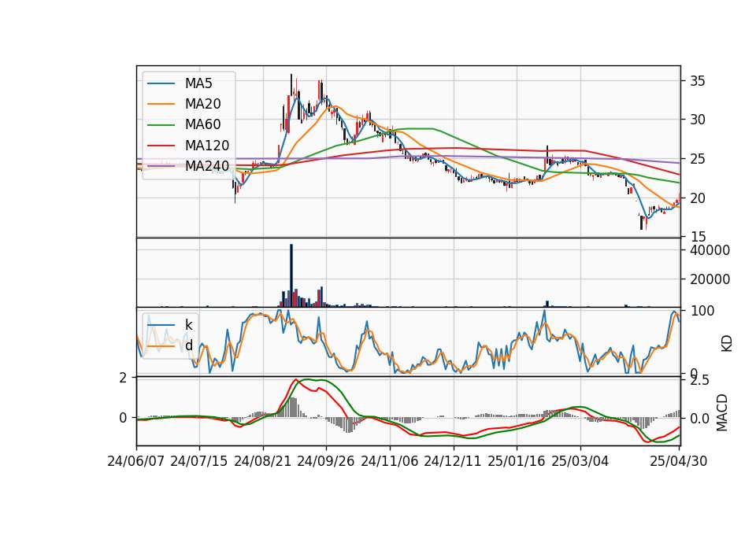Click the 35 price axis label

click(698, 81)
